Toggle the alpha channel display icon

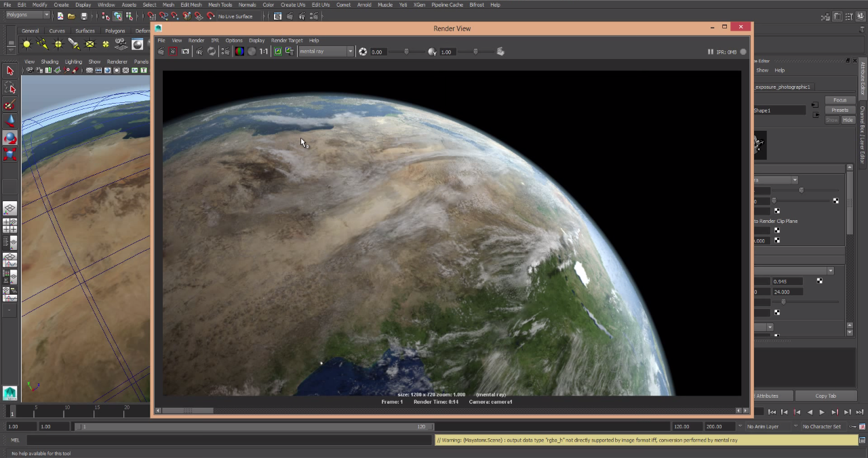coord(252,51)
